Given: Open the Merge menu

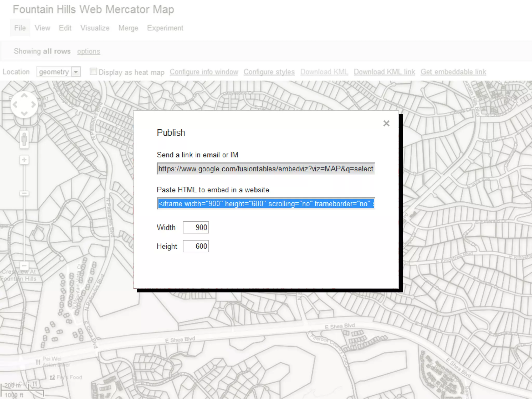Looking at the screenshot, I should tap(128, 28).
